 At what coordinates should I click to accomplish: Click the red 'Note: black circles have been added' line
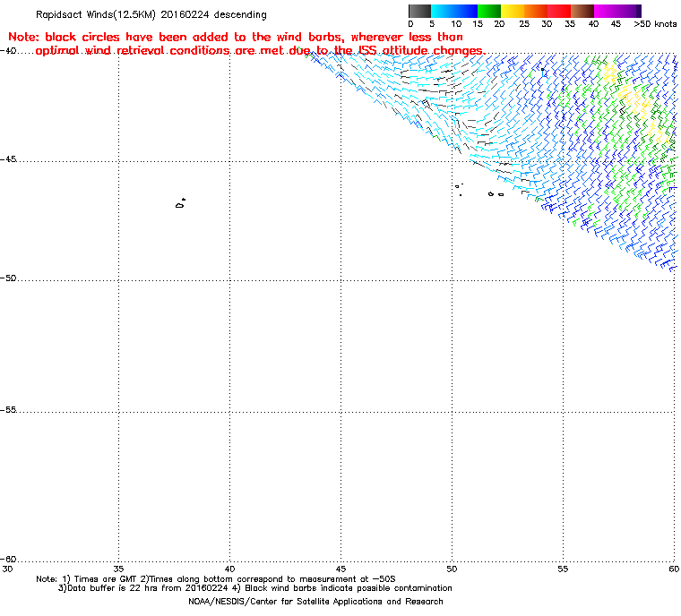236,37
